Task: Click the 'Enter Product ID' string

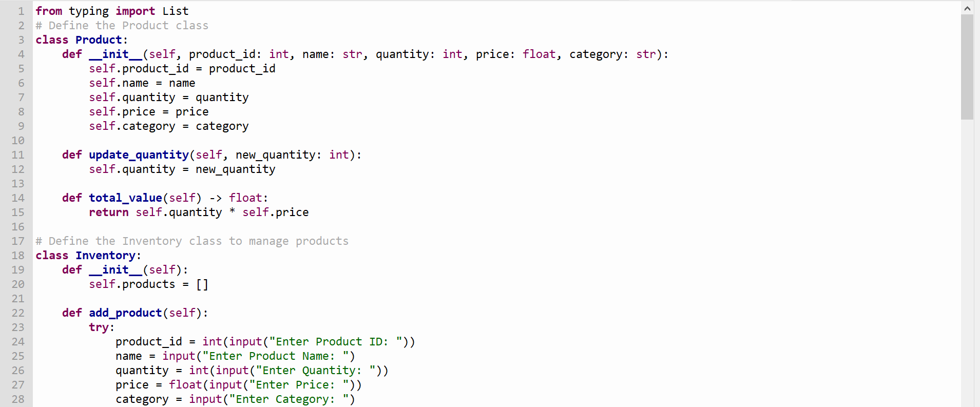Action: (x=336, y=342)
